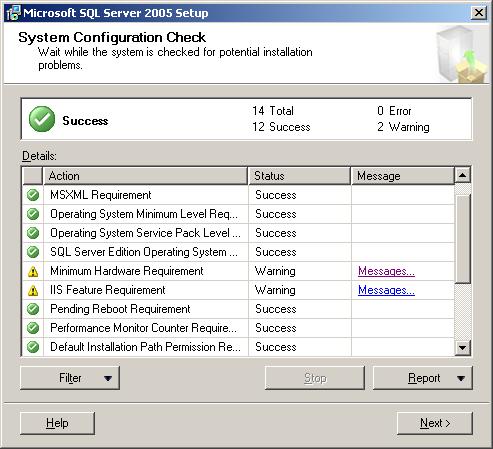Click the scrollbar up arrow in Details list
The height and width of the screenshot is (449, 493).
click(x=463, y=175)
